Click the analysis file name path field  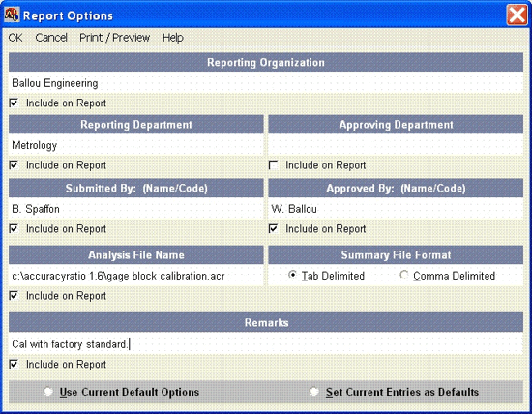(x=136, y=276)
